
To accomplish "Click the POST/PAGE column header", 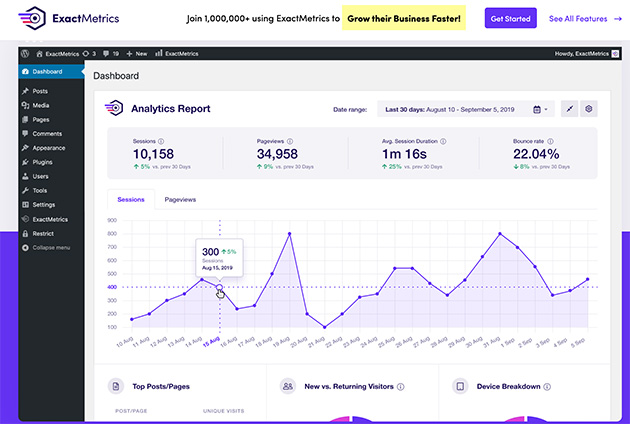I will click(131, 411).
